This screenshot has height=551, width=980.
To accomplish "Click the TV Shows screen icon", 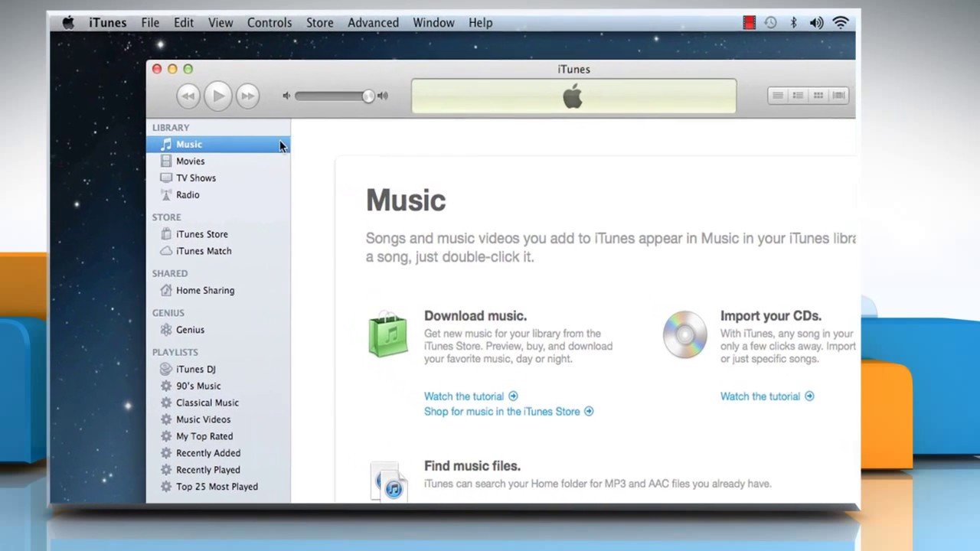I will point(166,178).
